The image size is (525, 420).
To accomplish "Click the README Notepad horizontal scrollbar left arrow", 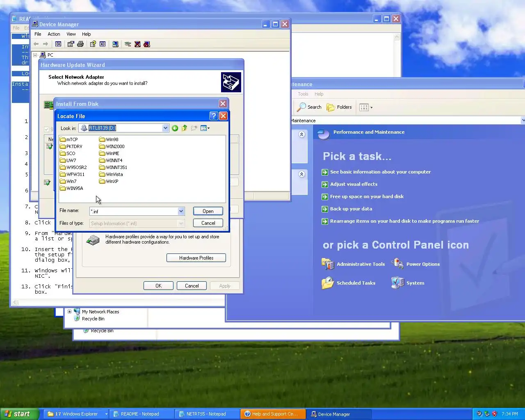I will pyautogui.click(x=15, y=303).
